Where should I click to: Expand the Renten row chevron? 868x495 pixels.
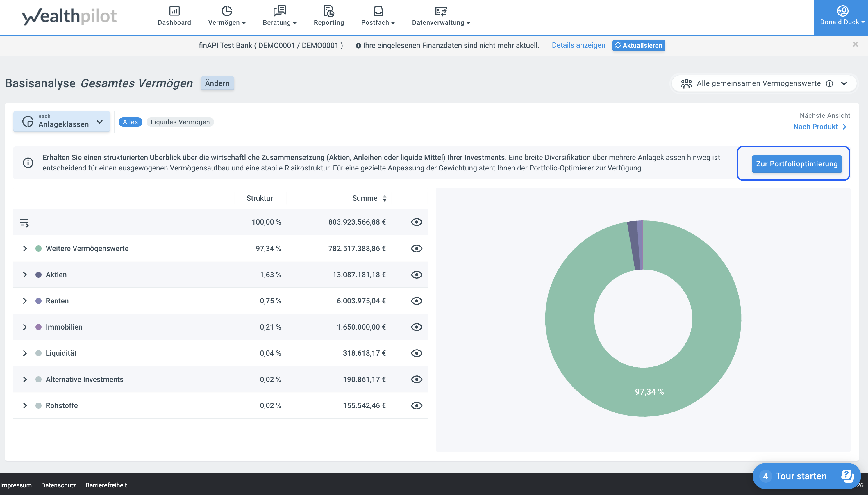[x=25, y=301]
